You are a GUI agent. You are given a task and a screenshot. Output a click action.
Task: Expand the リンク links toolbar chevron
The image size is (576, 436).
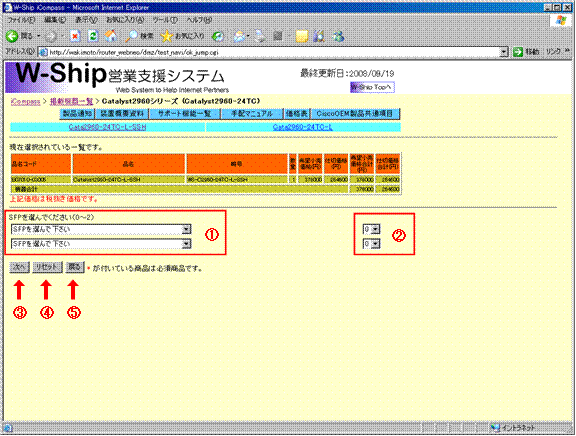pyautogui.click(x=567, y=51)
